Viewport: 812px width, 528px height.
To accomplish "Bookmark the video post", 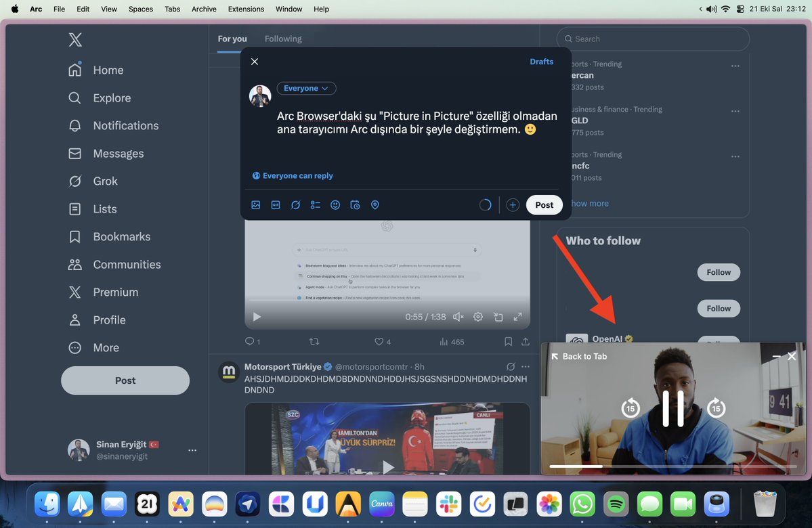I will pos(508,342).
